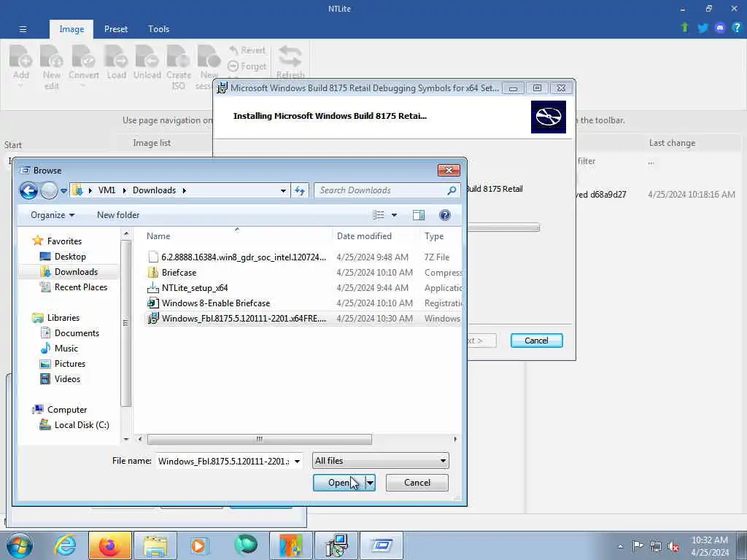Expand the VM1 breadcrumb arrow
This screenshot has width=747, height=560.
(124, 190)
